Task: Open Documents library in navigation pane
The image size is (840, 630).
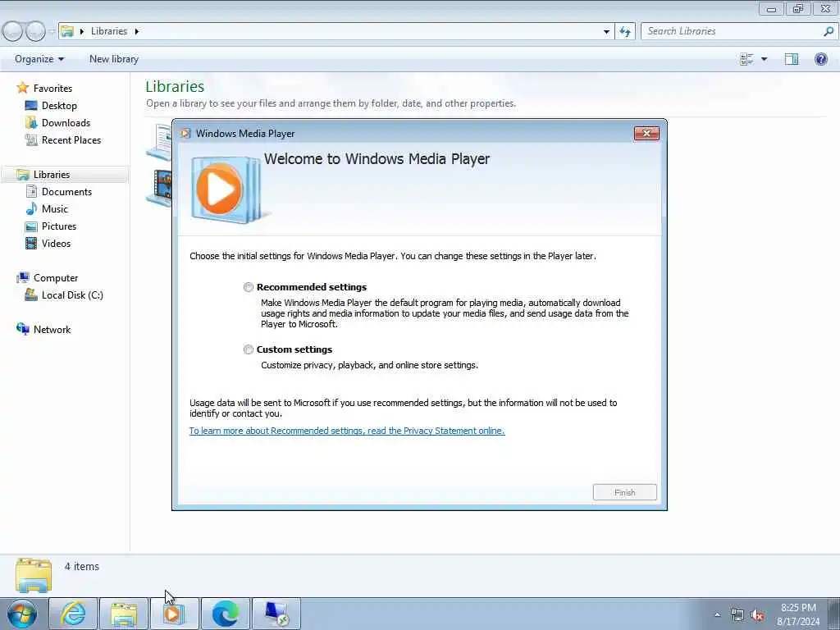Action: point(66,192)
